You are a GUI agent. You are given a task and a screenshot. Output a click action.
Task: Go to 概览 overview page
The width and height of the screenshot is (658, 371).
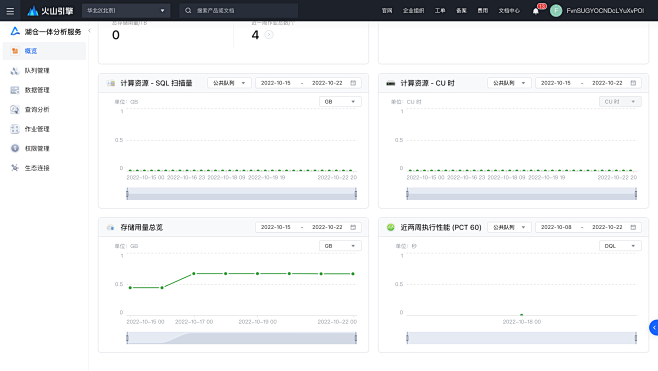pos(44,51)
